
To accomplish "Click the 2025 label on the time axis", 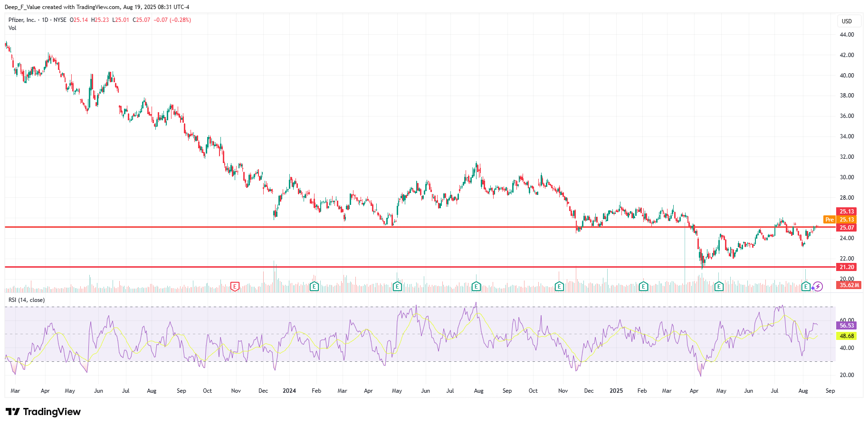I will 616,391.
